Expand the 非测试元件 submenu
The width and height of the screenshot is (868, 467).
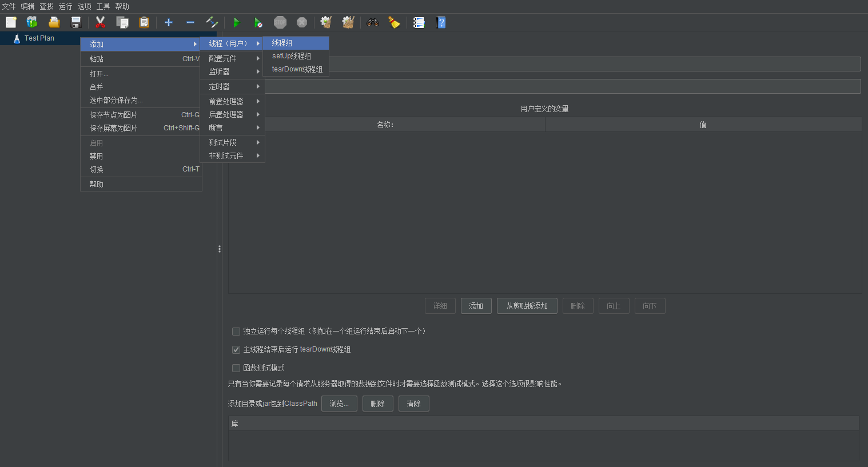click(232, 155)
